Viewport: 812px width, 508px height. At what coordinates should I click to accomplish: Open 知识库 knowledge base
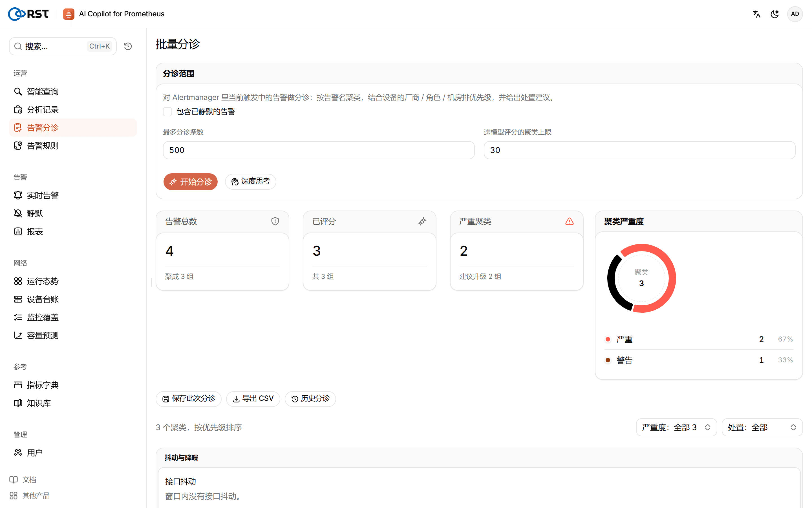click(73, 403)
